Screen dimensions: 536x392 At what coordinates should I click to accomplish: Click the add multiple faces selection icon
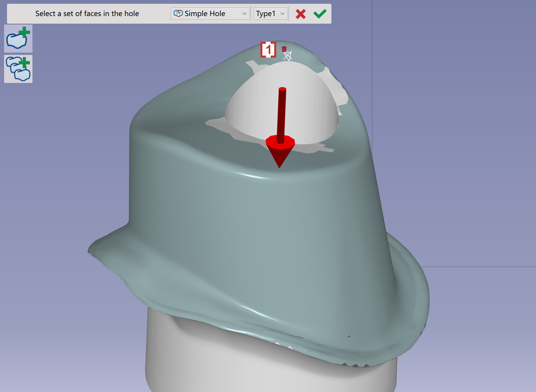coord(18,69)
